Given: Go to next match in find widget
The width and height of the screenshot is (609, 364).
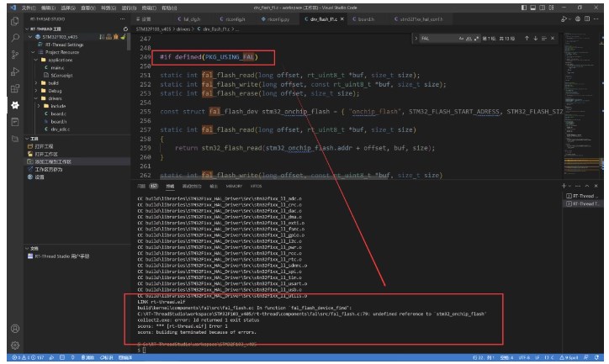Looking at the screenshot, I should (x=538, y=39).
